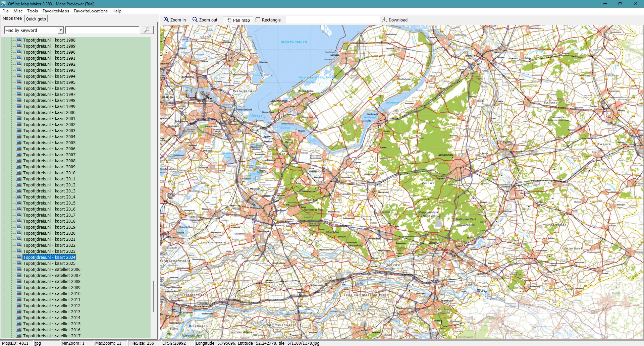Screen dimensions: 644x346
Task: Select Topotijdreis.nl - satelliet 2010 entry
Action: (52, 293)
